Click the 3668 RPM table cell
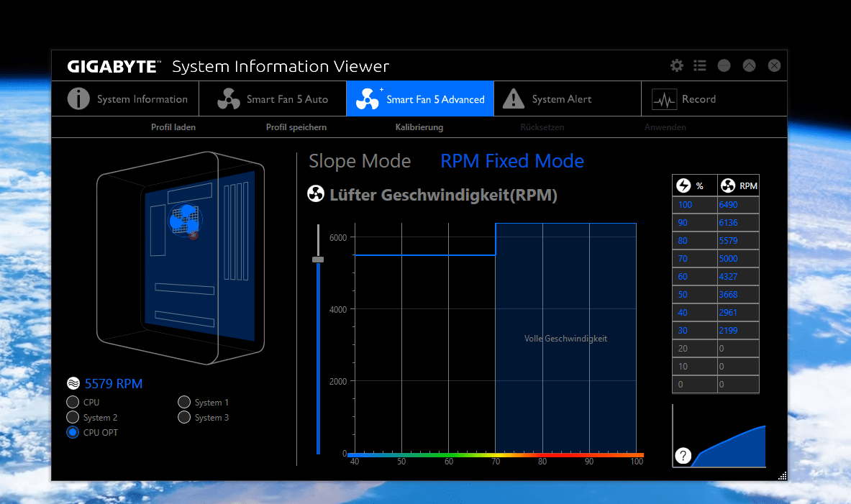 coord(738,294)
